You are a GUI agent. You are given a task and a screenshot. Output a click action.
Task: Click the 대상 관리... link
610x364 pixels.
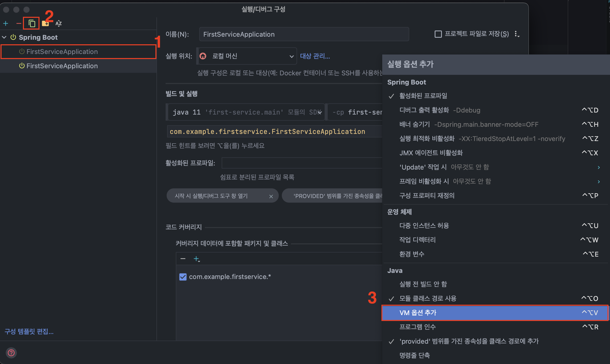tap(315, 56)
